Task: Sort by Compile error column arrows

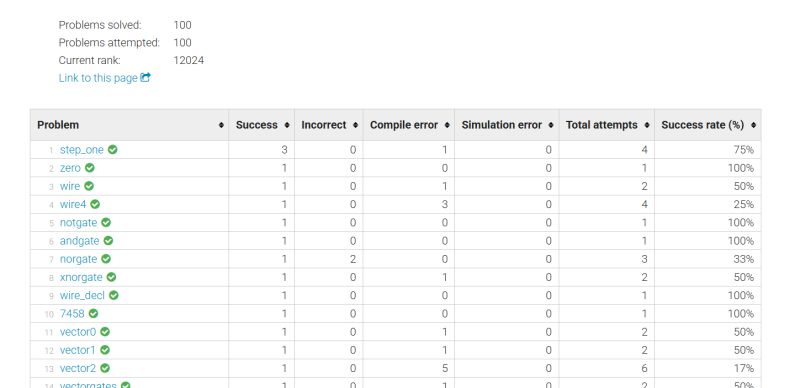Action: [x=447, y=125]
